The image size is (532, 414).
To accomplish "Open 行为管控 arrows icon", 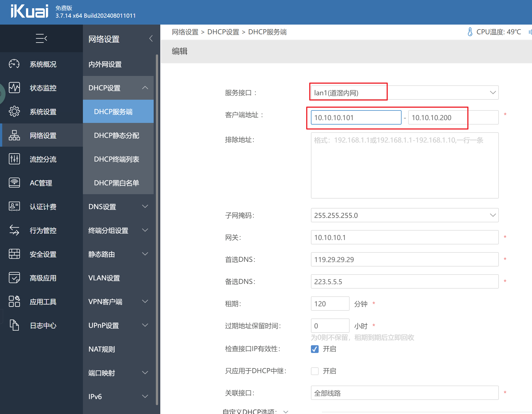I will click(x=14, y=230).
